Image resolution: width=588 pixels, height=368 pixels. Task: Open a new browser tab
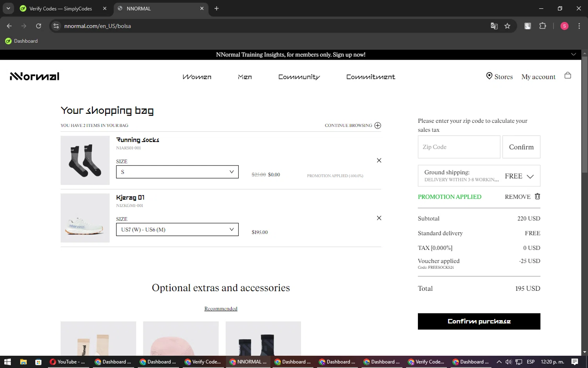pyautogui.click(x=216, y=8)
